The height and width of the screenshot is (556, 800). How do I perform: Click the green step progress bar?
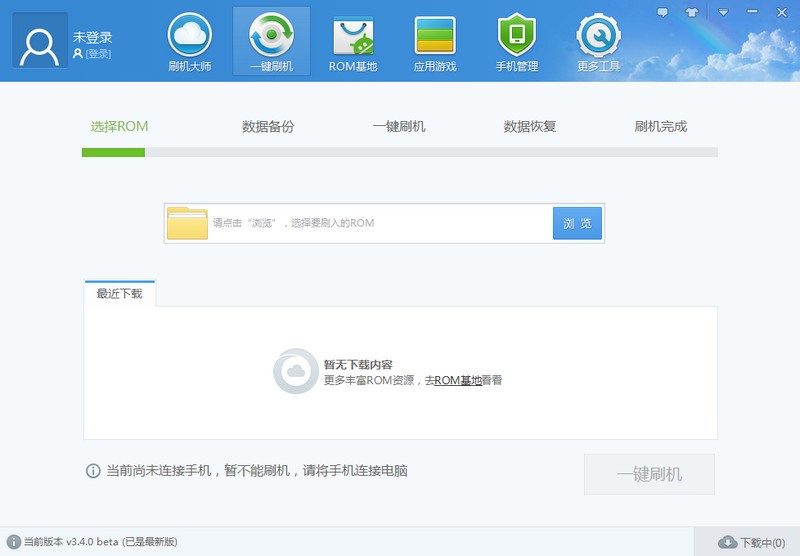tap(114, 153)
